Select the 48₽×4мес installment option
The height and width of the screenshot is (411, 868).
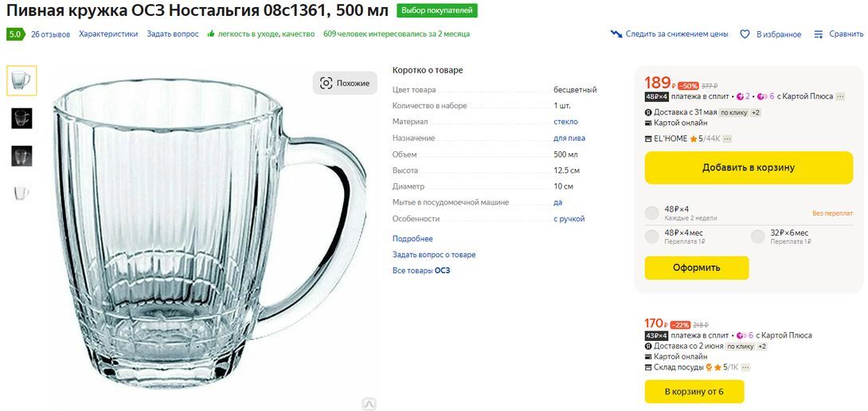pos(652,236)
